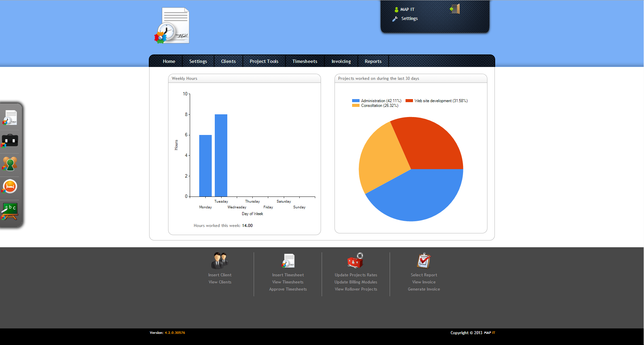Viewport: 644px width, 345px height.
Task: Click the View Clients link
Action: click(220, 282)
